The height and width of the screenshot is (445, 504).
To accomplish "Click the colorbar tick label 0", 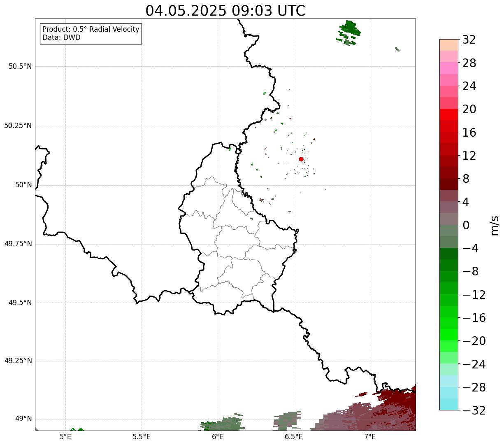I will (x=466, y=225).
